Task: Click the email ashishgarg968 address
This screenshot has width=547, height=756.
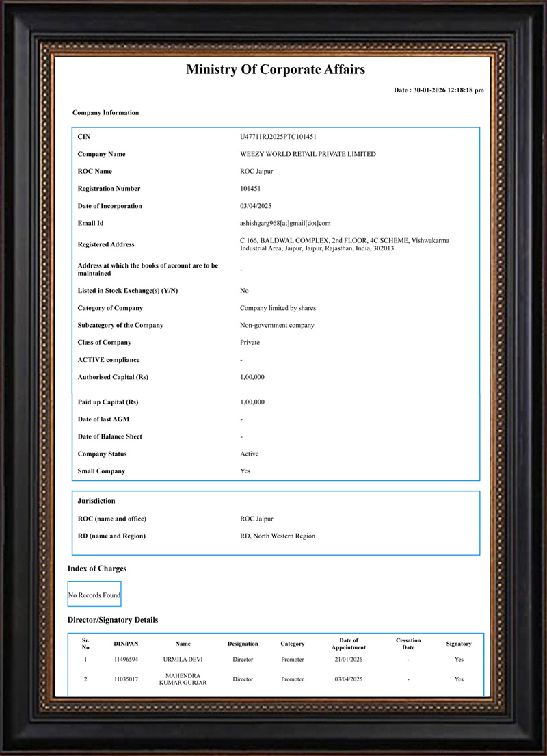Action: click(285, 223)
